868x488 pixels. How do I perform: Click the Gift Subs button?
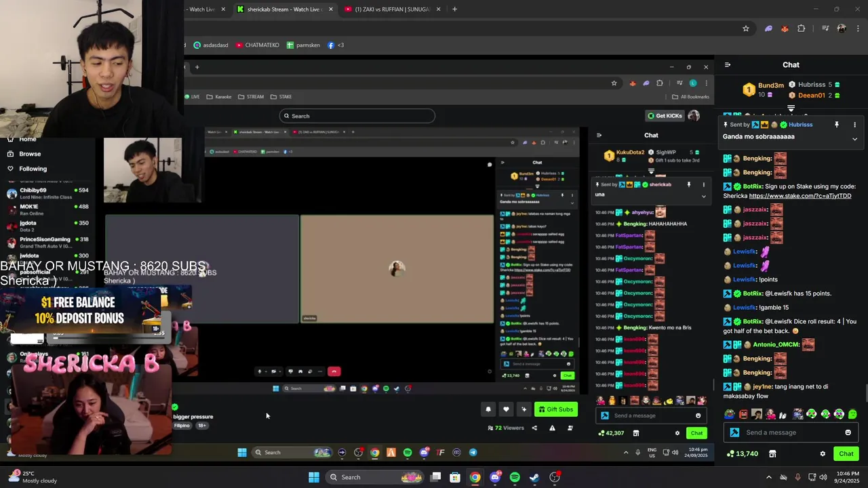(x=555, y=409)
